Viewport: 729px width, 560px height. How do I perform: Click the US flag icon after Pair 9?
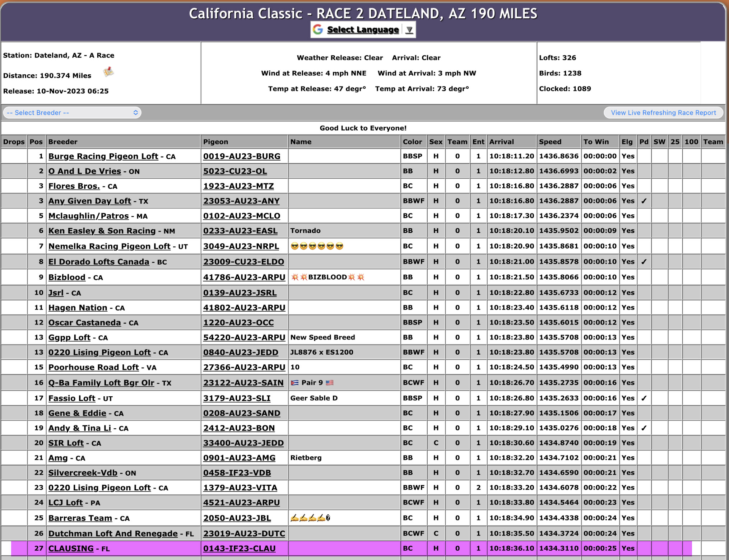click(x=330, y=383)
